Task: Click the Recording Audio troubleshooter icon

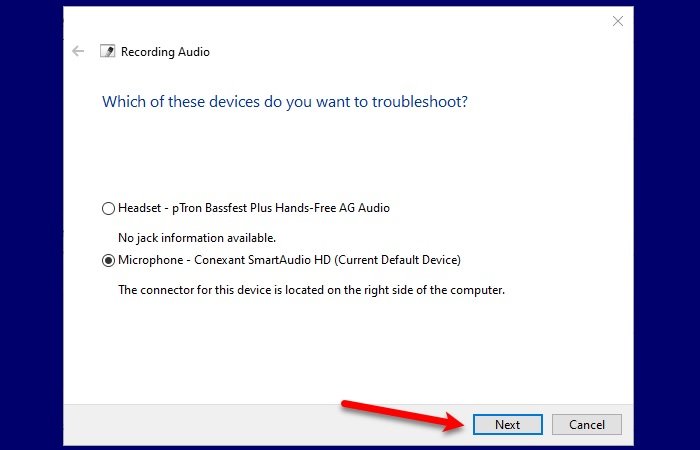Action: coord(108,51)
